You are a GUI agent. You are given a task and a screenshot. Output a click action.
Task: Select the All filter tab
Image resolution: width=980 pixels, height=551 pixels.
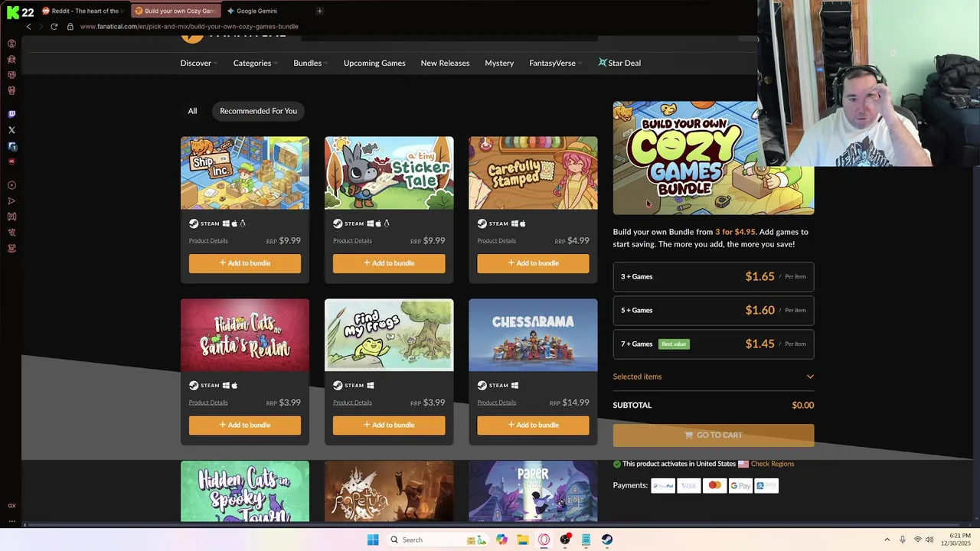coord(192,111)
